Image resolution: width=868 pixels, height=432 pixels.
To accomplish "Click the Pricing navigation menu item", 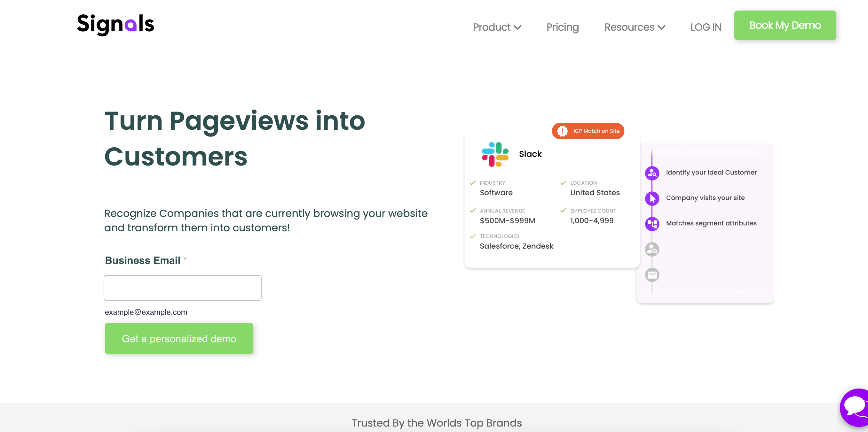I will point(563,27).
